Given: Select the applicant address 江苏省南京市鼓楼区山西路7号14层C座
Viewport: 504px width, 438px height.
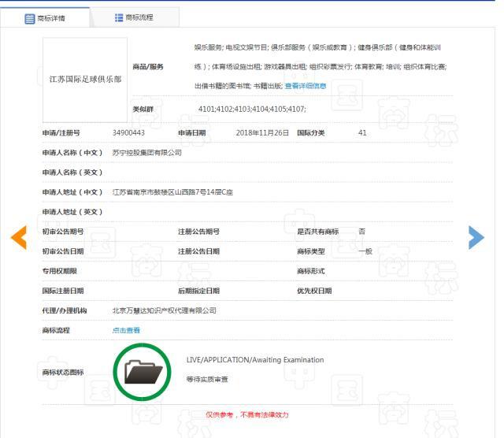Looking at the screenshot, I should coord(172,192).
